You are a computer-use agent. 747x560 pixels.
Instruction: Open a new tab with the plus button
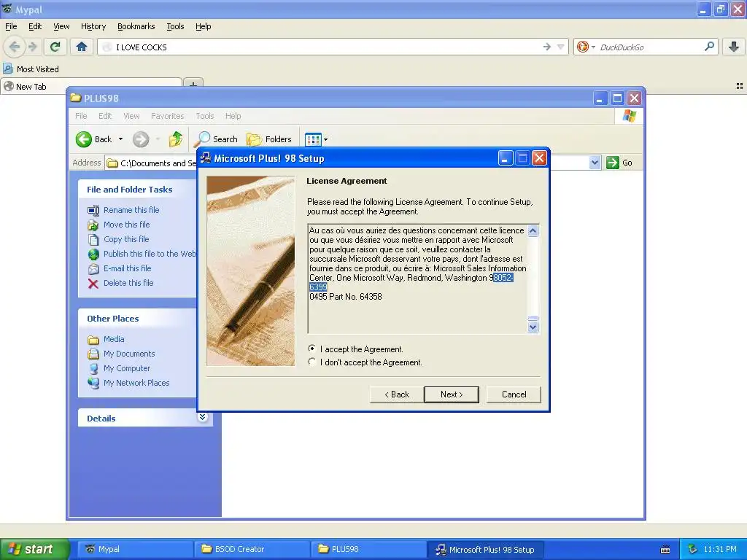click(193, 84)
